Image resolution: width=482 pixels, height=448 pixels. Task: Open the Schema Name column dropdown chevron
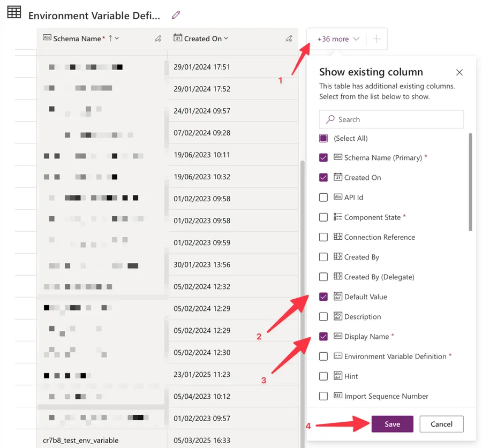117,39
